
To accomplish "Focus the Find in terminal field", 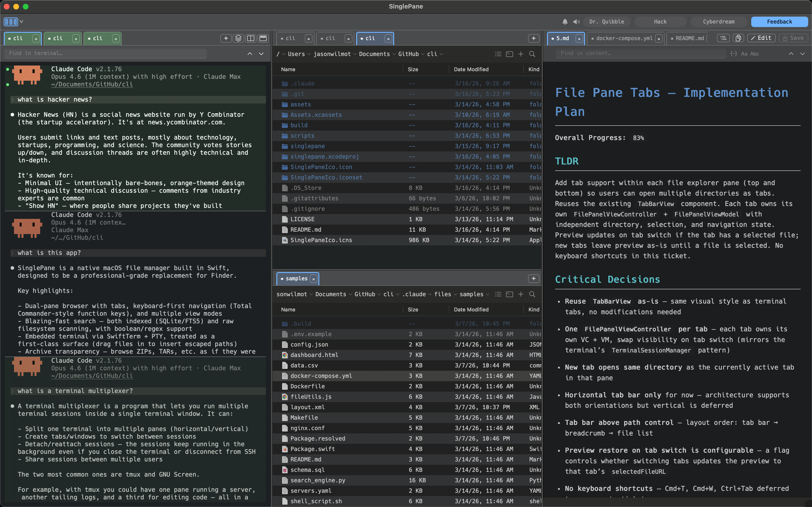I will click(105, 53).
